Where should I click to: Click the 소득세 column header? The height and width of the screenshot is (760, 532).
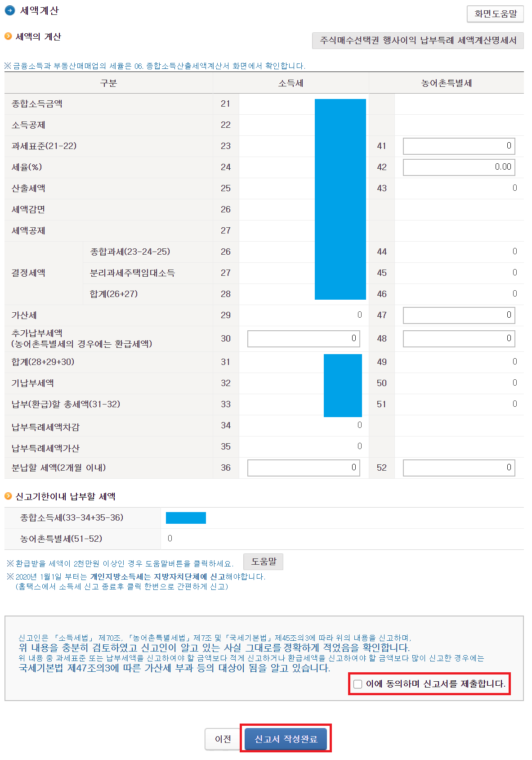[291, 83]
